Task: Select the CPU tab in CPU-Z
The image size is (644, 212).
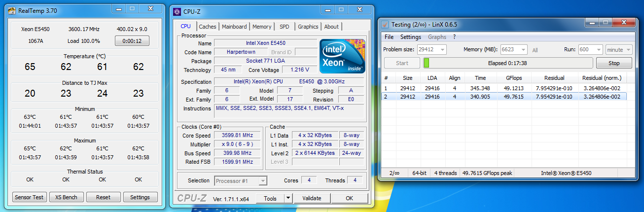Action: (186, 26)
